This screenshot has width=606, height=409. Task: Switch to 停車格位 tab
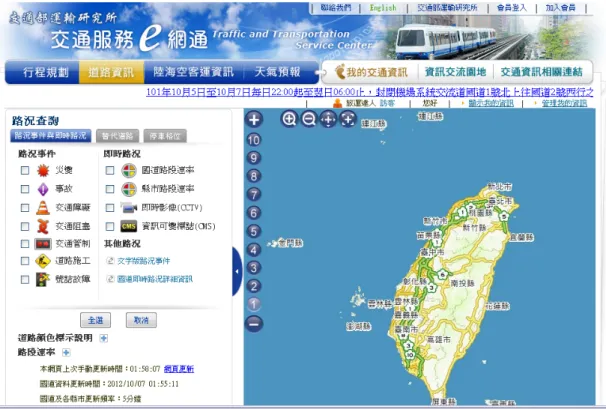click(x=165, y=136)
